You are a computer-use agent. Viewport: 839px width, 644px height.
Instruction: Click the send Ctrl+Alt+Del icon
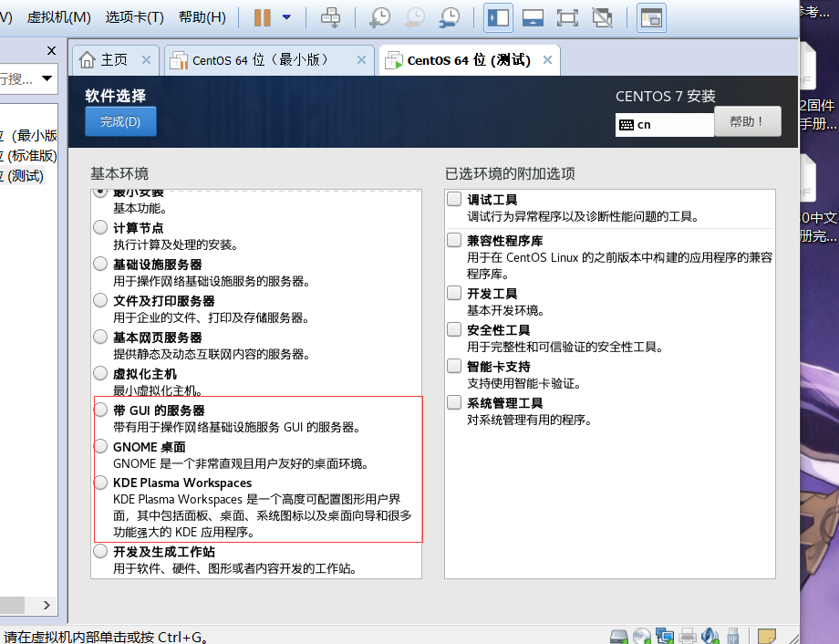point(330,17)
